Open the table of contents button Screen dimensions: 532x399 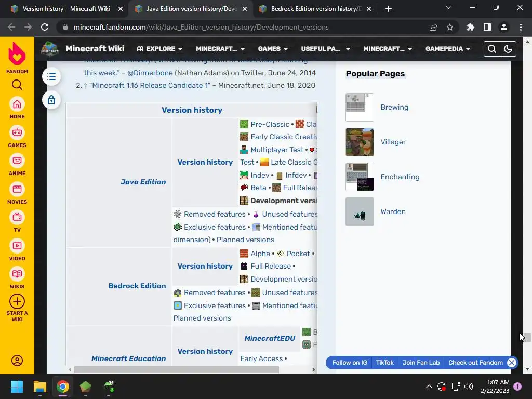(x=51, y=76)
